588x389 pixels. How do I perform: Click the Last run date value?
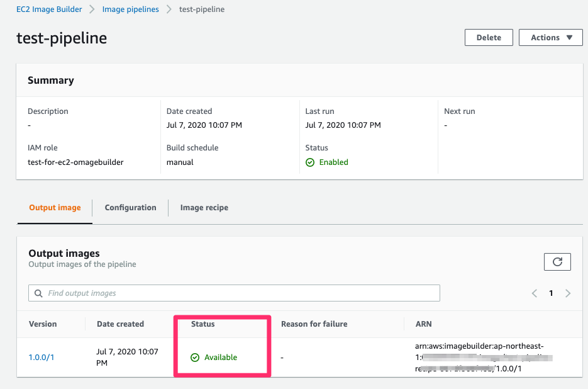pos(343,125)
